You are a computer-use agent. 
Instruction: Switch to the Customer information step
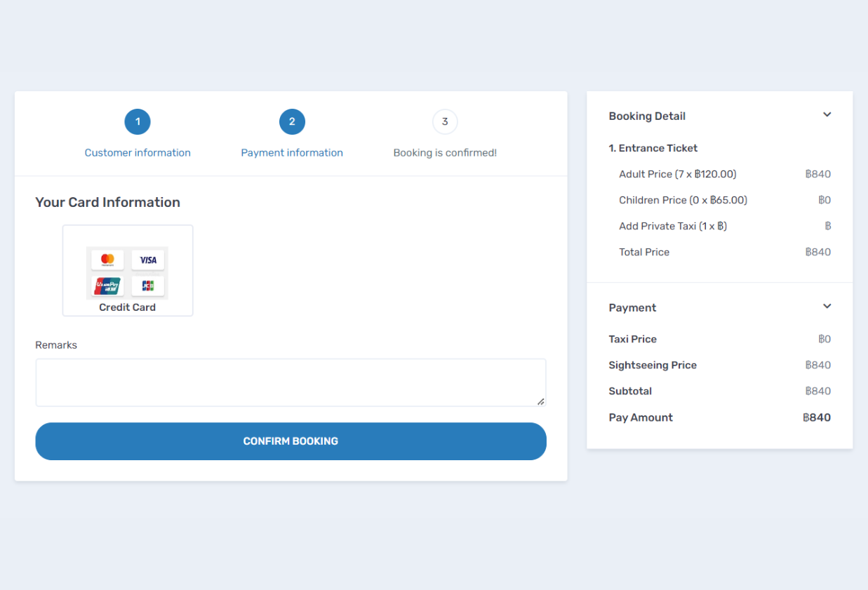pyautogui.click(x=138, y=152)
